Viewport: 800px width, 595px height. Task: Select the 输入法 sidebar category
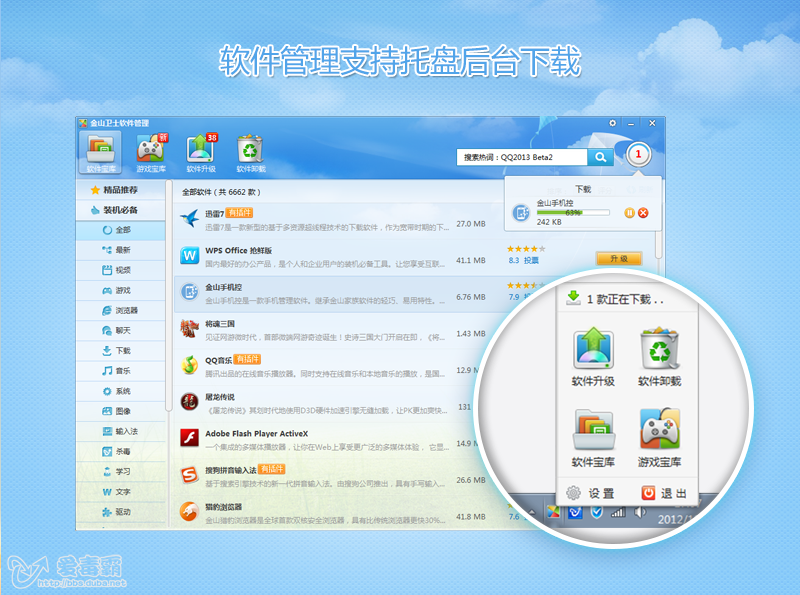coord(120,431)
